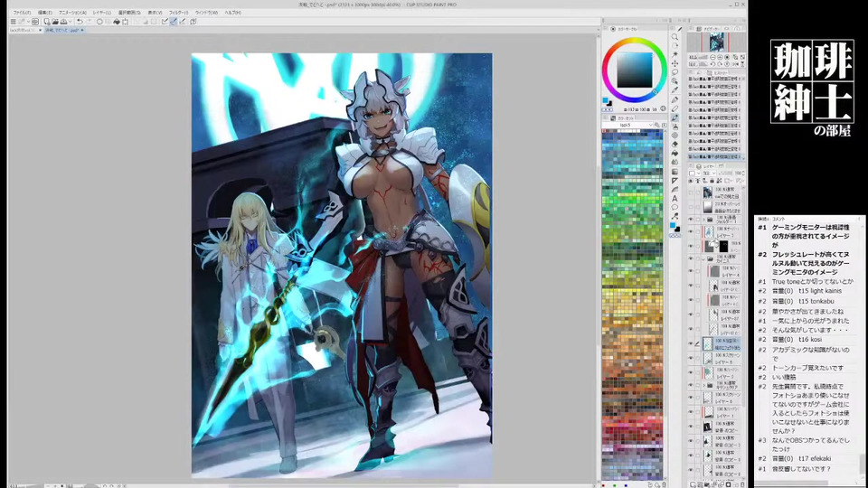Click inside the color saturation square
The image size is (868, 488).
click(x=635, y=70)
